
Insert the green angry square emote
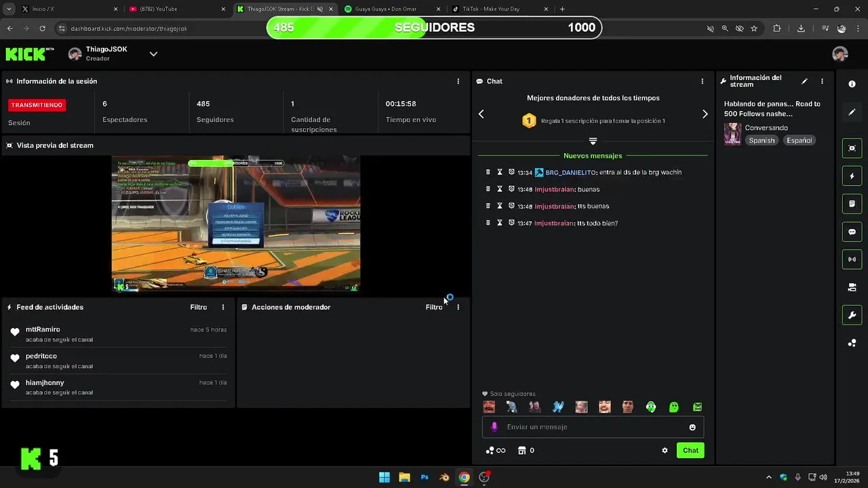pyautogui.click(x=697, y=407)
